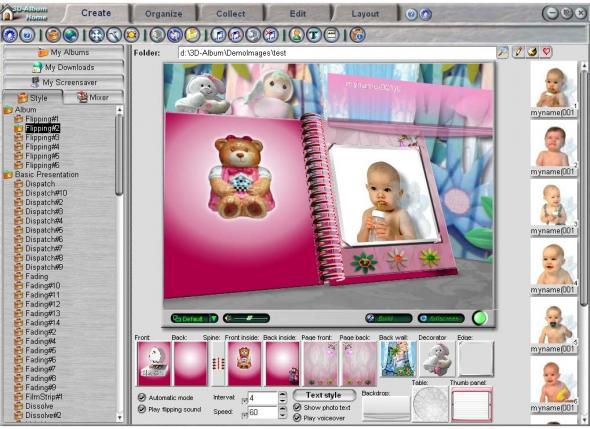This screenshot has width=590, height=429.
Task: Decrease the Speed value with the down arrow
Action: pos(283,416)
